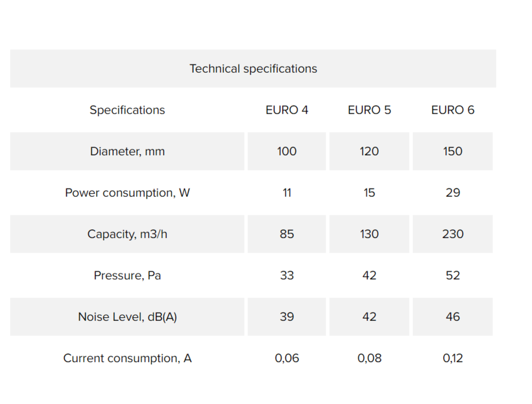Click EURO 6 capacity value 230
532x404 pixels.
453,234
